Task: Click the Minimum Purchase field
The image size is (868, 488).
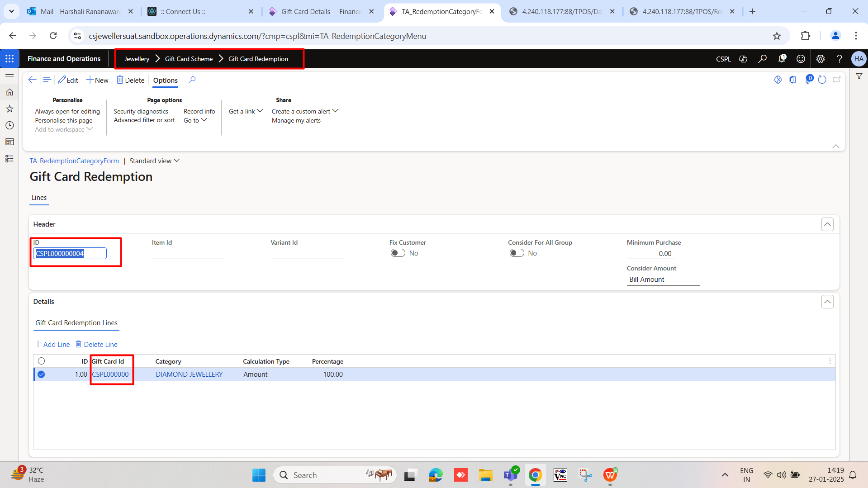Action: 650,254
